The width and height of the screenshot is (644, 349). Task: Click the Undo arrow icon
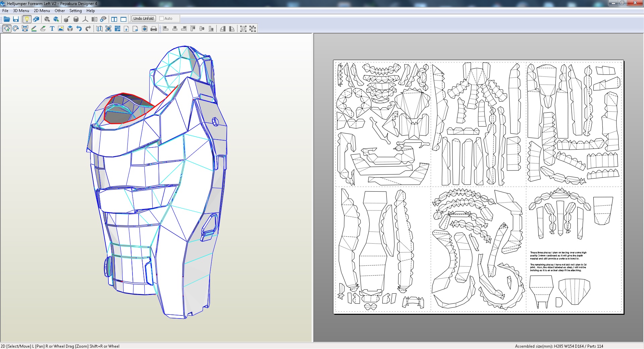(x=79, y=29)
